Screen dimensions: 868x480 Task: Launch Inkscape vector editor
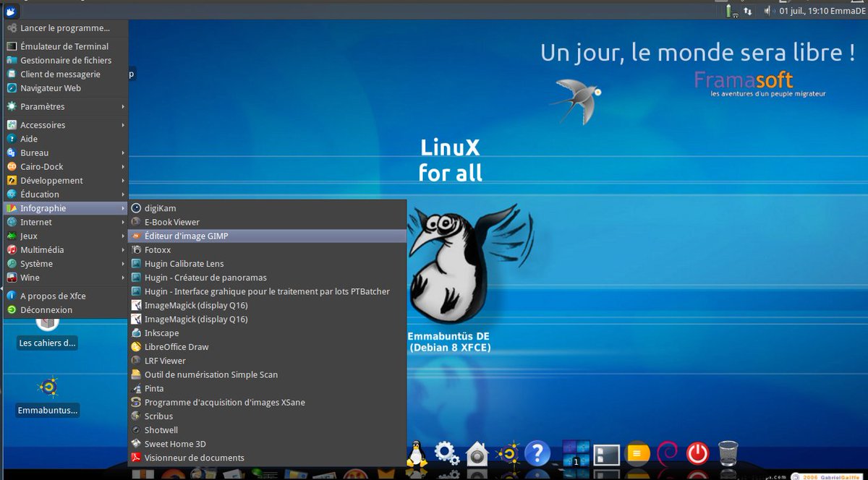(267, 333)
